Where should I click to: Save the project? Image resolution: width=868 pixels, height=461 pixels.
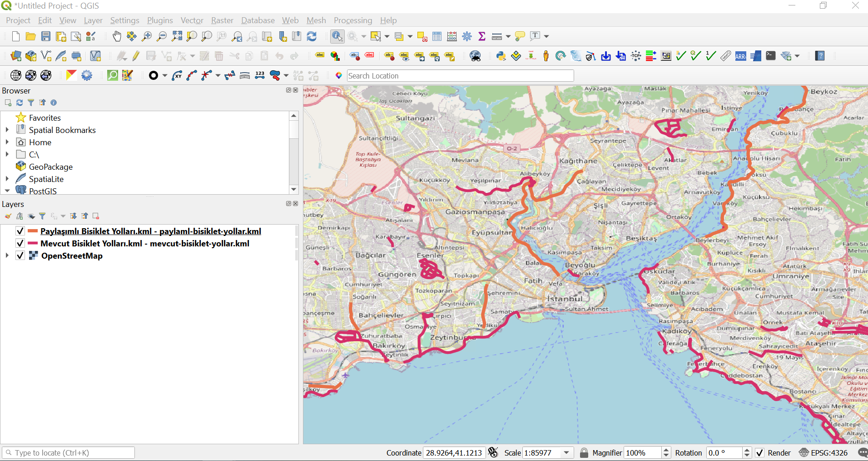46,36
